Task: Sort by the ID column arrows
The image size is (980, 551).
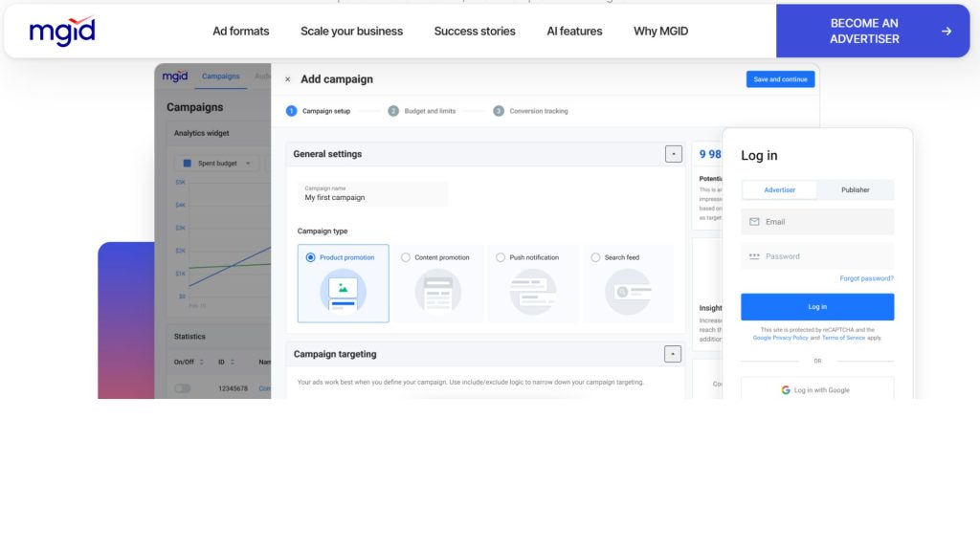Action: (232, 363)
